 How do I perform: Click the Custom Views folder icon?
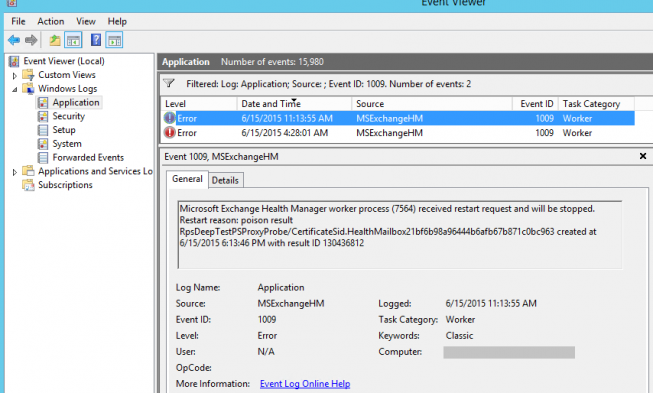[x=28, y=75]
